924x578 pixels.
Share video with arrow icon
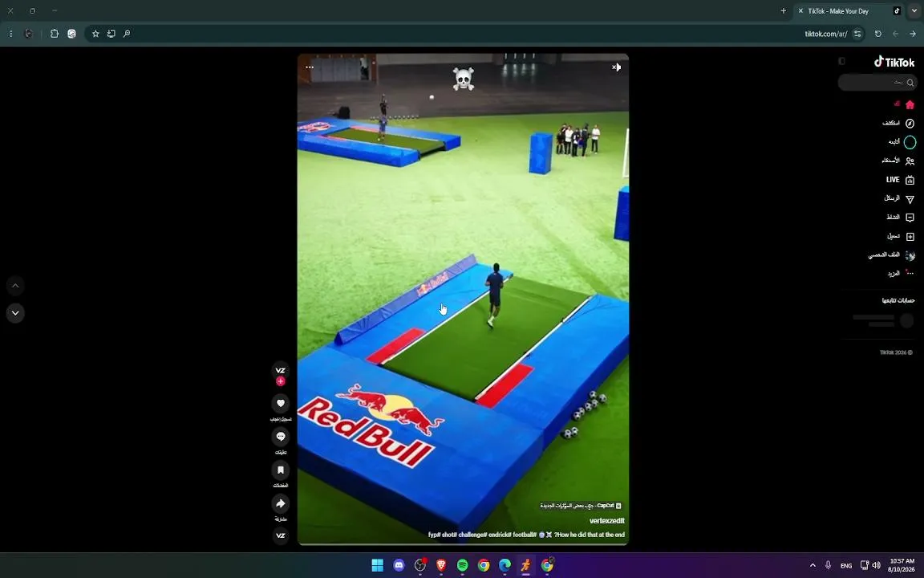(281, 503)
